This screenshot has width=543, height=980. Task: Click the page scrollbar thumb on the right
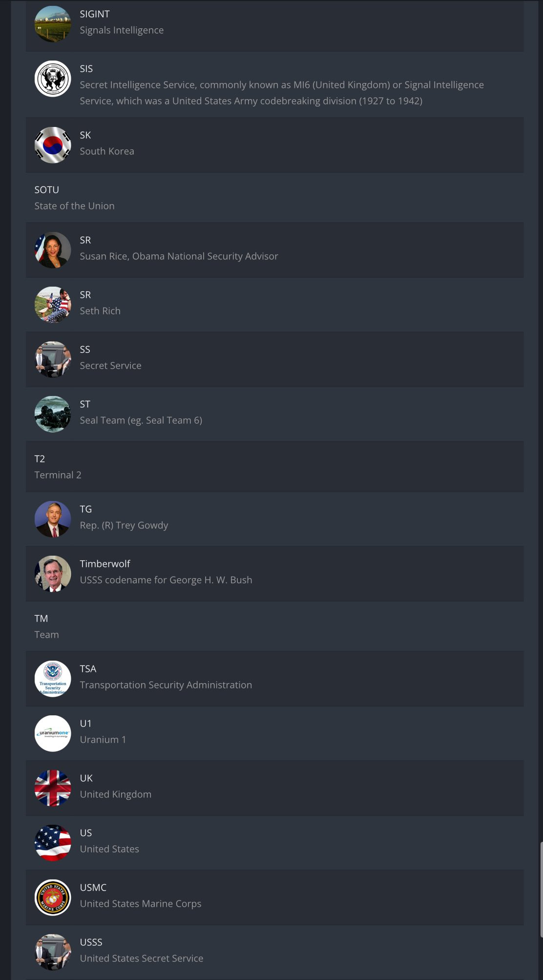(x=541, y=890)
